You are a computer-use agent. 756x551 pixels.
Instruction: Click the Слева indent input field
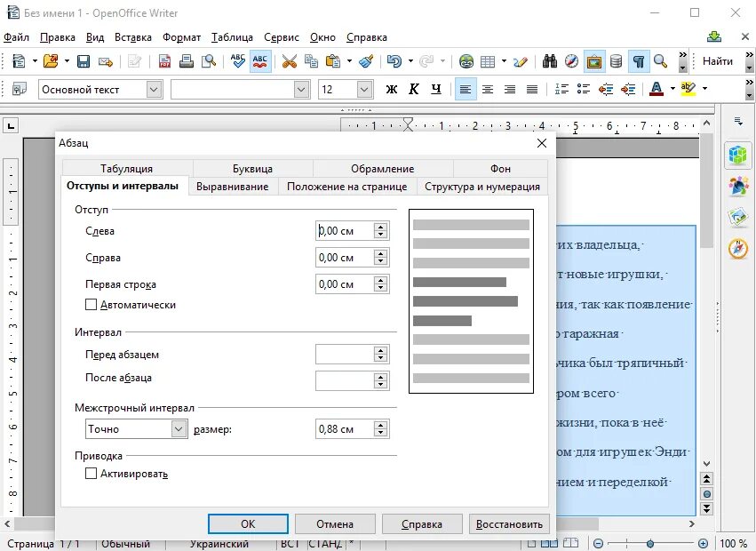coord(345,231)
